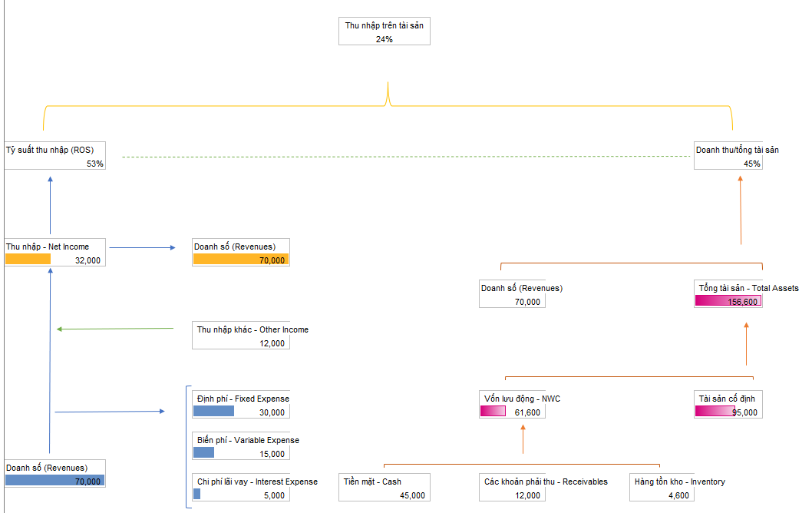
Task: Select the Doanh thu/tổng tài sản box
Action: (728, 155)
